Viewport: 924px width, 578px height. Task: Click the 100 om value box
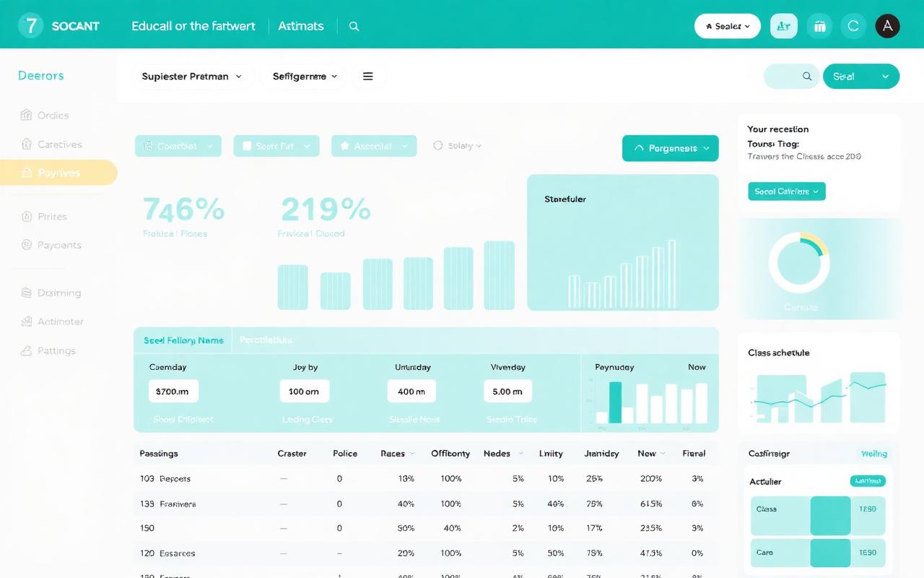(304, 391)
